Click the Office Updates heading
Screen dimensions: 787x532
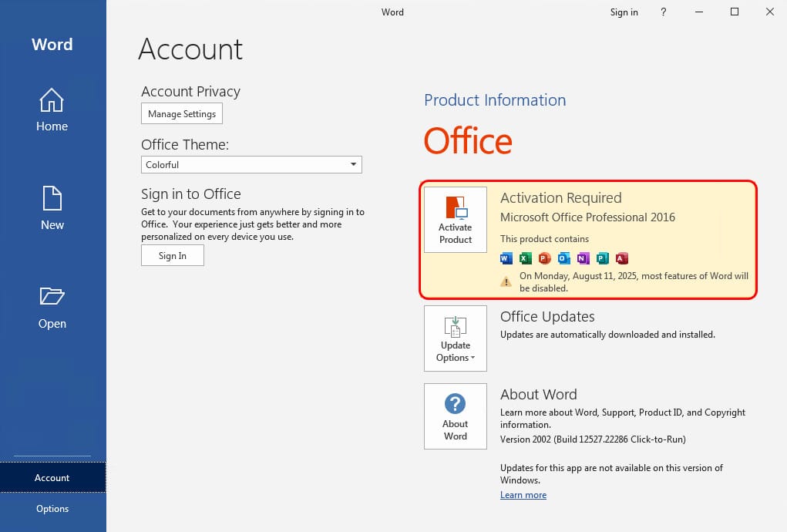547,317
